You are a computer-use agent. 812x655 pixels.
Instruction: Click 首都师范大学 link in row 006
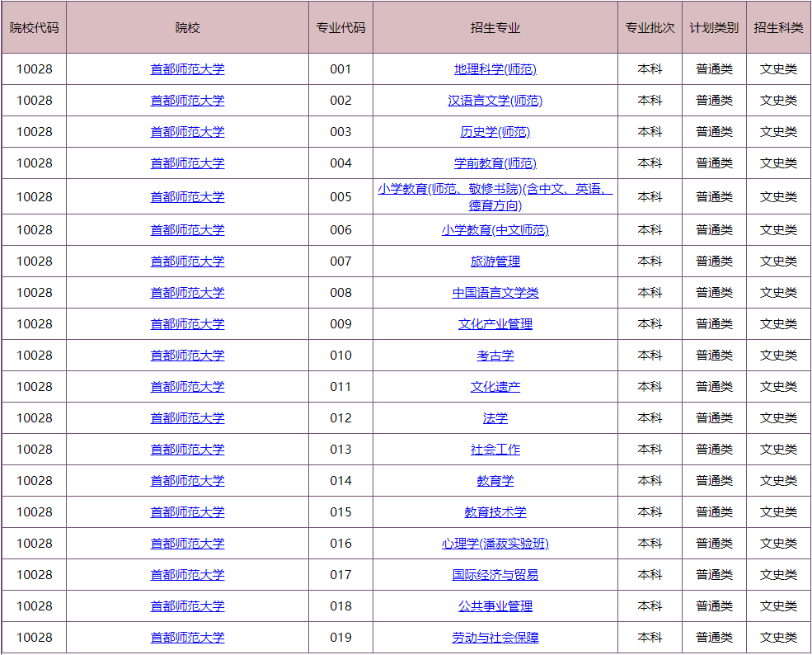(x=187, y=230)
